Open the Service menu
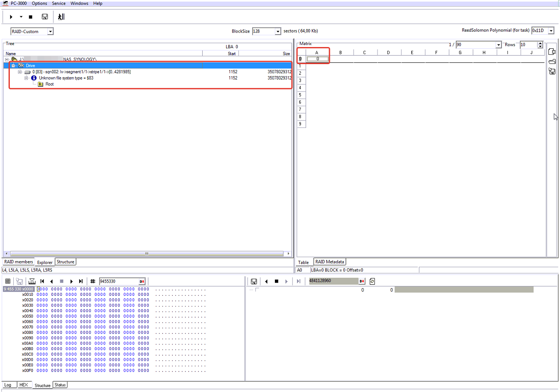 coord(59,3)
